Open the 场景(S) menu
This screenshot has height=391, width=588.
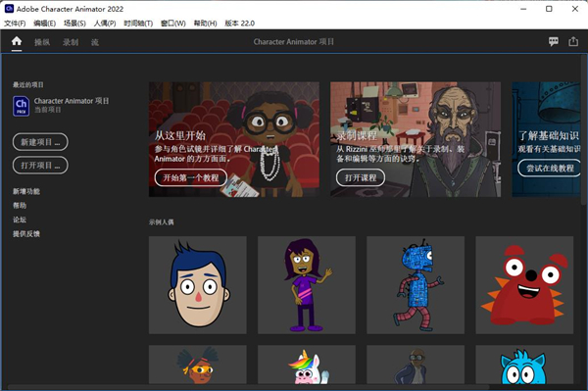(x=74, y=24)
